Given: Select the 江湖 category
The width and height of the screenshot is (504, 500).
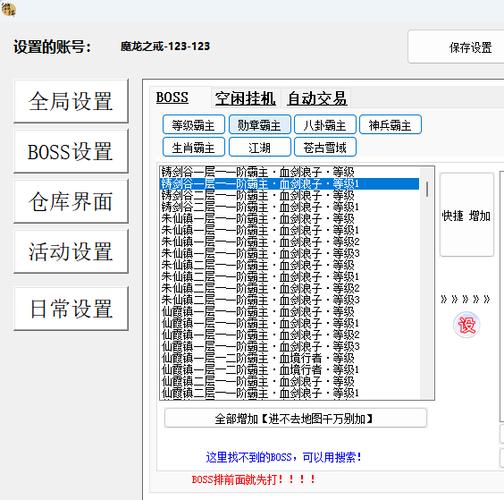Looking at the screenshot, I should 260,147.
